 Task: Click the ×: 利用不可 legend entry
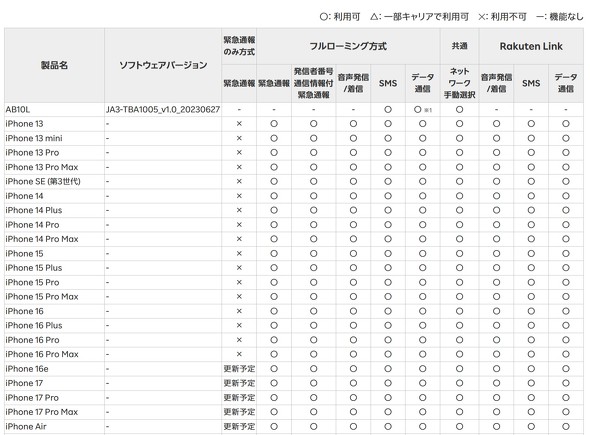coord(502,17)
